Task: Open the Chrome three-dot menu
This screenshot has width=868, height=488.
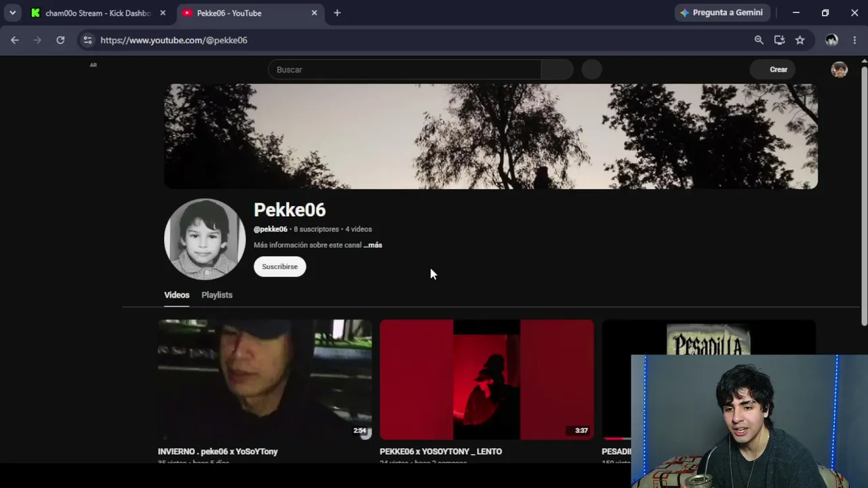Action: [854, 40]
